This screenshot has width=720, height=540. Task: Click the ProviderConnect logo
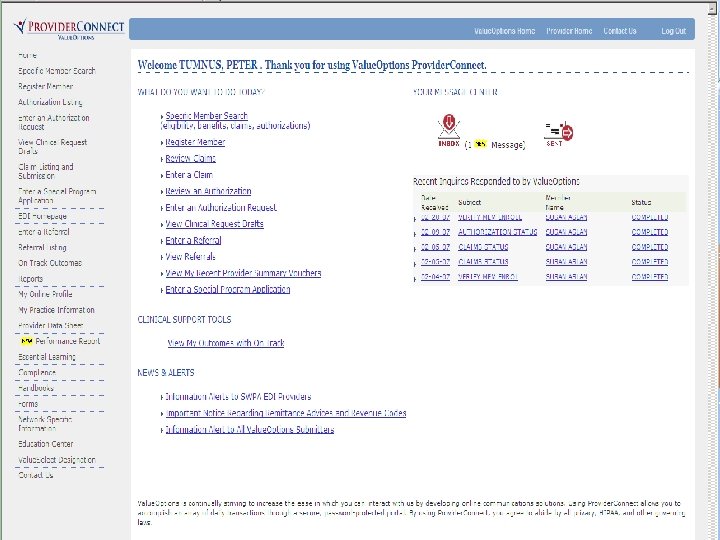coord(69,29)
